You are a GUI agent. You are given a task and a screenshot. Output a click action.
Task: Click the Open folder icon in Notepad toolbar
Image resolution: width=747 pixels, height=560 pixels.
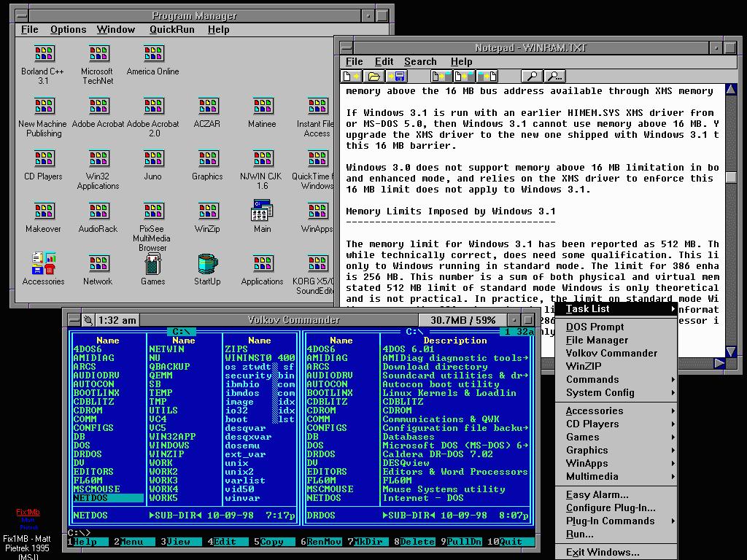pos(374,76)
